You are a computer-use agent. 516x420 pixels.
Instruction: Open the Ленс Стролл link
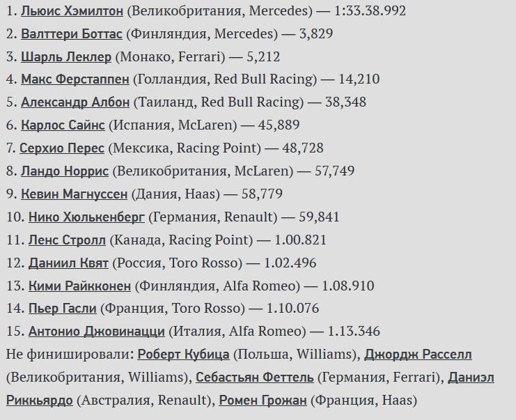pos(67,240)
